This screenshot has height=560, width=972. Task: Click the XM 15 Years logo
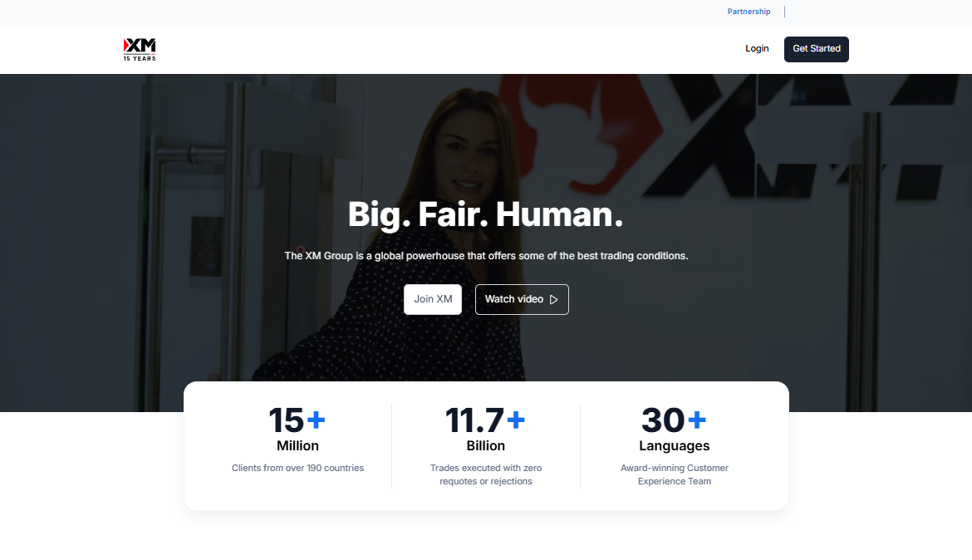[x=140, y=49]
